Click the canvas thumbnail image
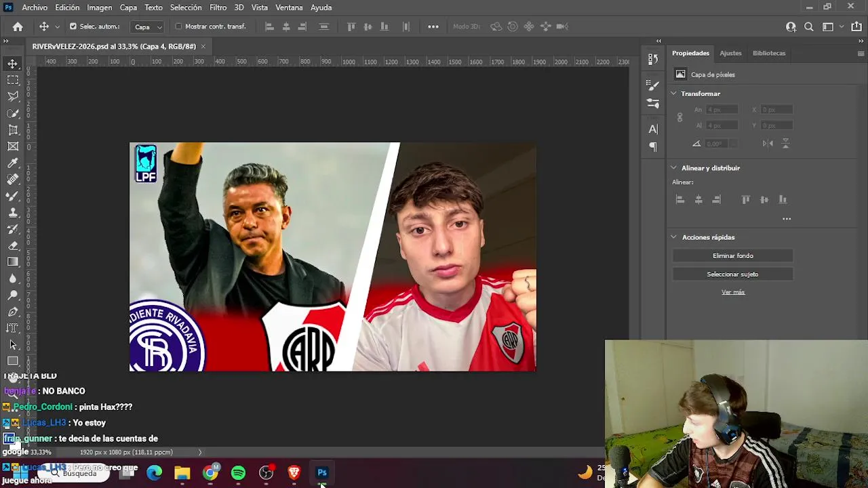The image size is (868, 488). [x=332, y=257]
